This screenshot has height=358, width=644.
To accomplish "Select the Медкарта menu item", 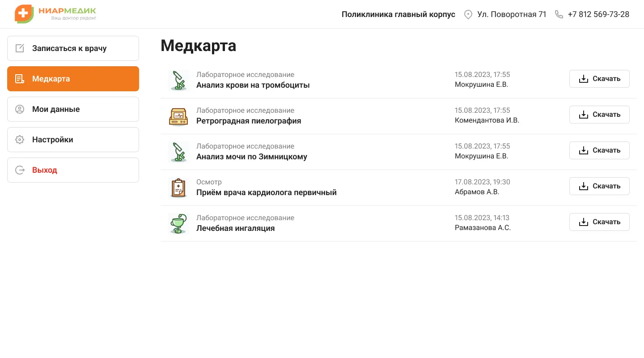I will tap(73, 79).
